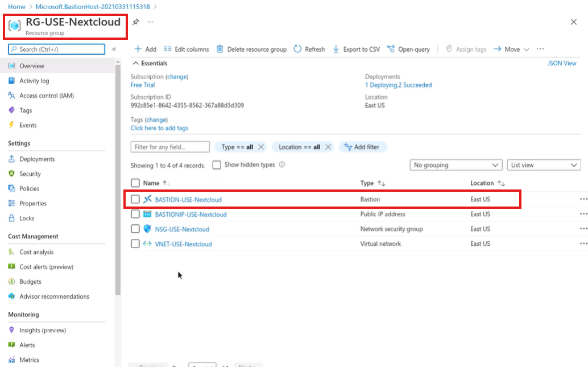588x367 pixels.
Task: Open Locks
Action: pyautogui.click(x=27, y=218)
